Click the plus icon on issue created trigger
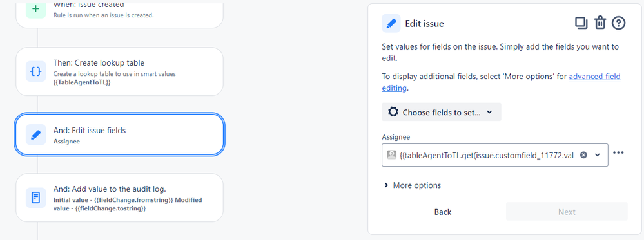This screenshot has height=240, width=644. (x=35, y=10)
